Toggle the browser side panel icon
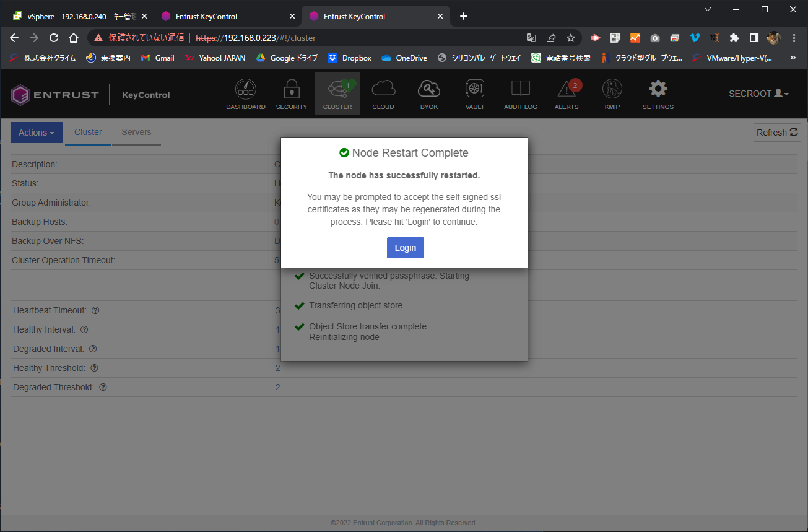808x532 pixels. pos(754,38)
